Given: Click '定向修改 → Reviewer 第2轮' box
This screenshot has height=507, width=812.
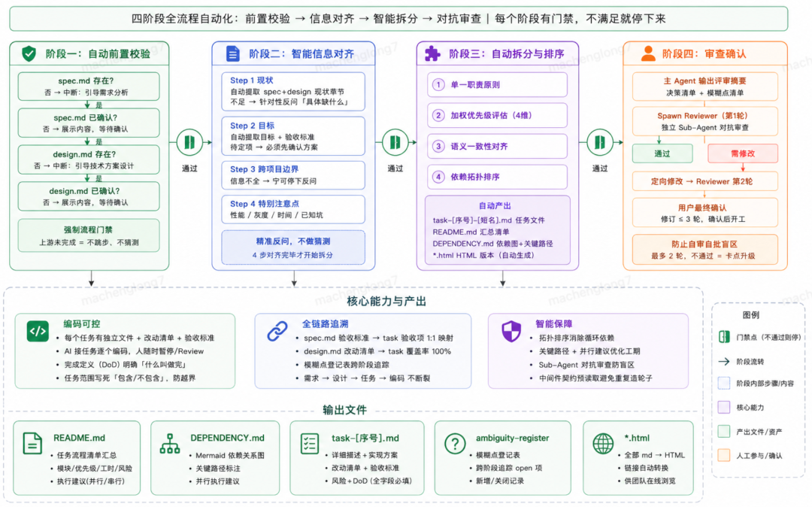Looking at the screenshot, I should coord(704,181).
